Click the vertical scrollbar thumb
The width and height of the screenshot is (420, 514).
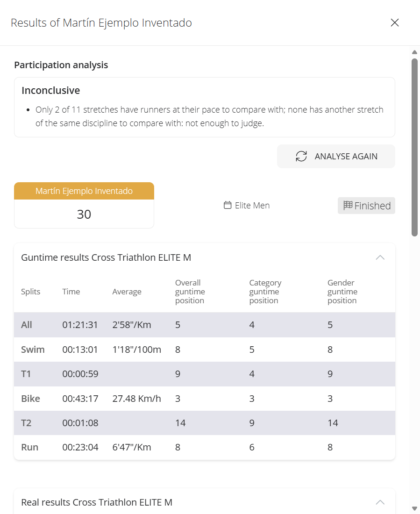tap(414, 147)
